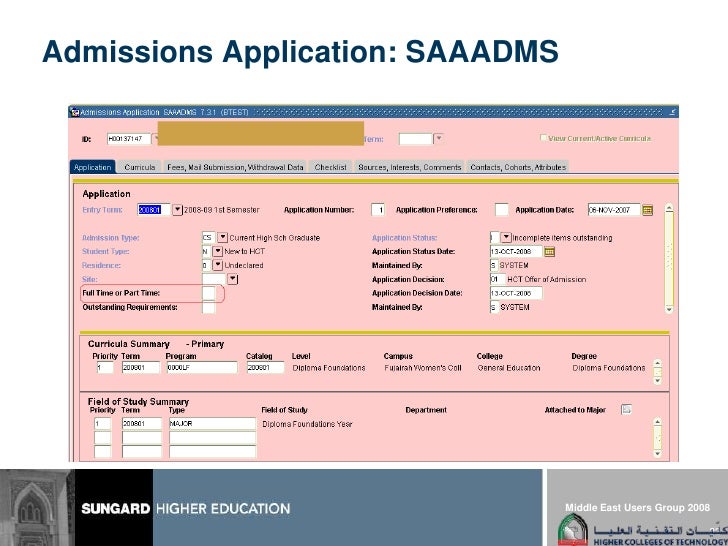This screenshot has height=546, width=728.
Task: Open the Application Status Date calendar icon
Action: 549,252
